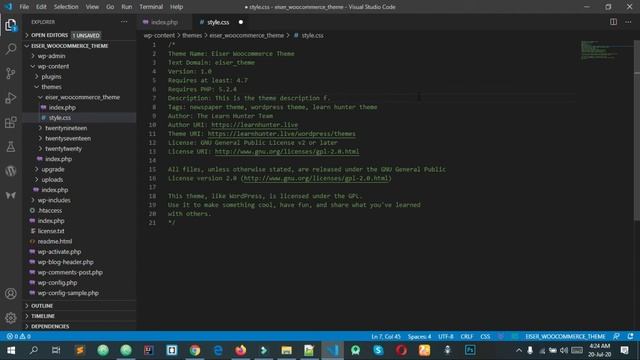
Task: Expand the Outline panel
Action: (80, 306)
